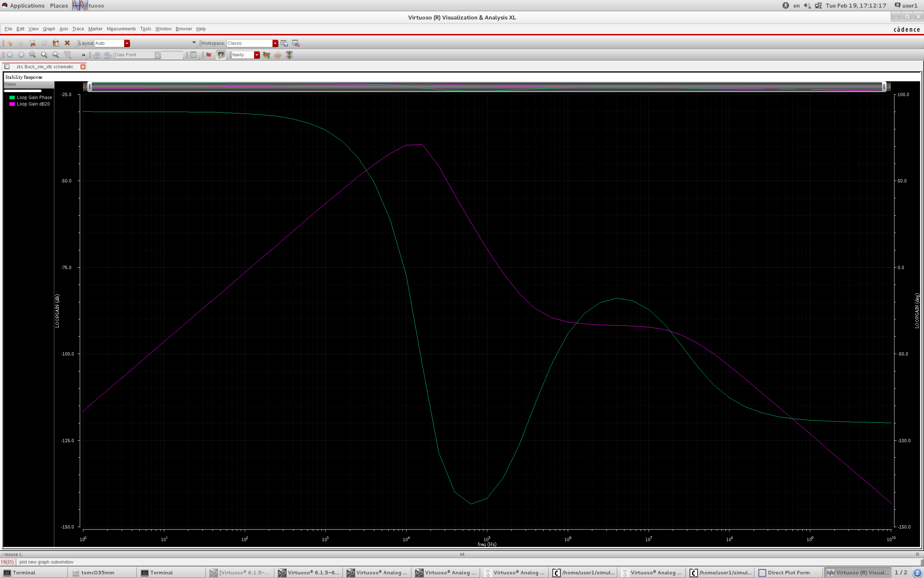The width and height of the screenshot is (924, 578).
Task: Switch to the Direct Plot Form taskbar window
Action: [788, 572]
